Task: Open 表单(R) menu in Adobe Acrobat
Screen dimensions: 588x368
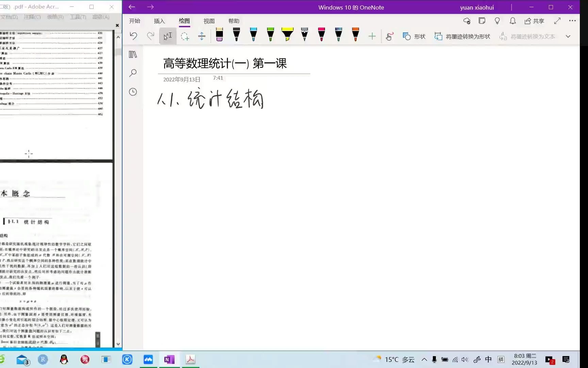Action: click(x=55, y=17)
